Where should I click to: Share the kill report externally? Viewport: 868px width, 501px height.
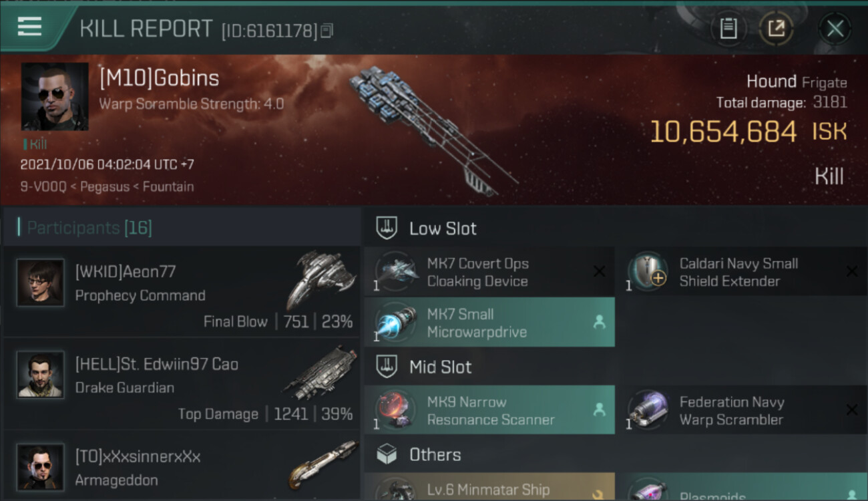(777, 28)
